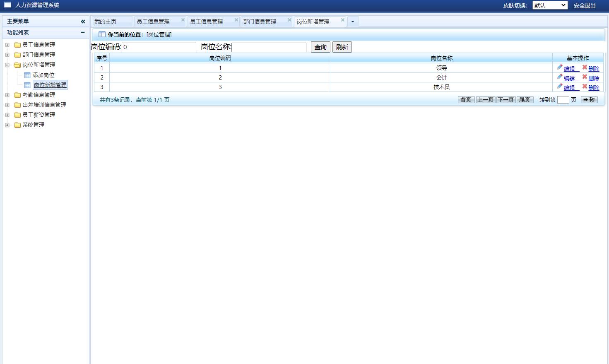609x364 pixels.
Task: Expand the 员工信息管理 tree node
Action: [x=7, y=45]
